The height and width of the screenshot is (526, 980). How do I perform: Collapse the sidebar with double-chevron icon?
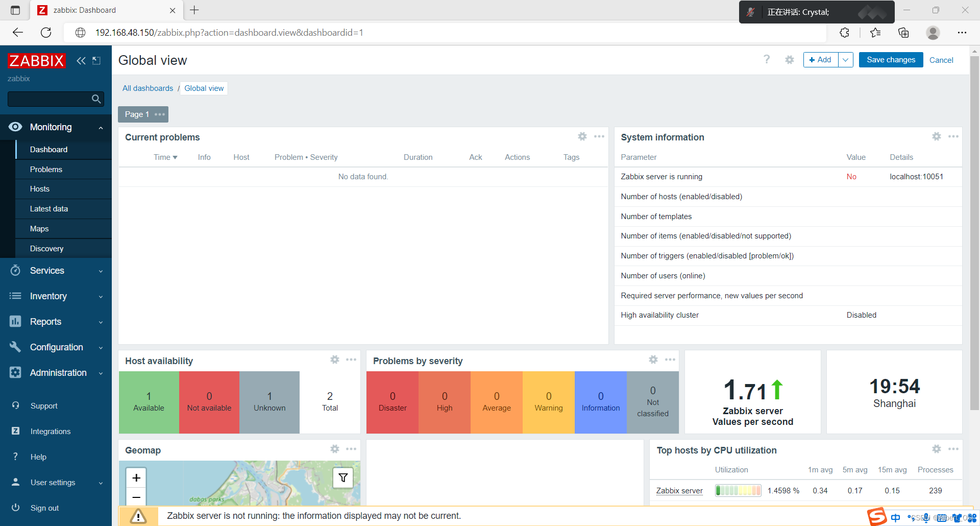[x=81, y=61]
